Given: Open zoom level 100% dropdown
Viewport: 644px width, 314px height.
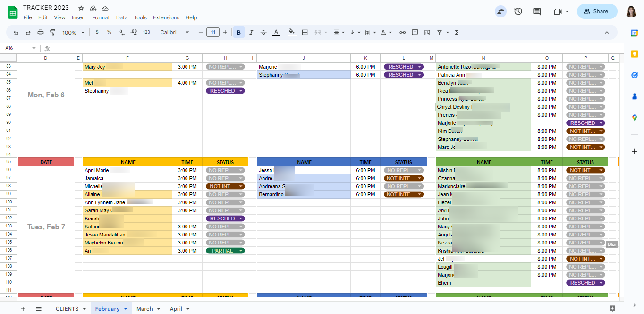Looking at the screenshot, I should point(73,33).
